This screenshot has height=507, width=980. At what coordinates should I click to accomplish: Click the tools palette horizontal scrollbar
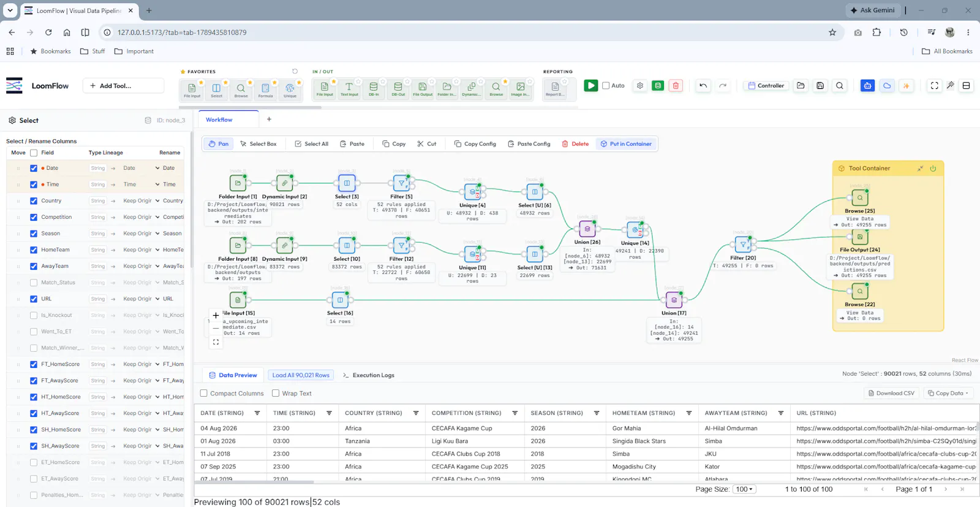250,107
